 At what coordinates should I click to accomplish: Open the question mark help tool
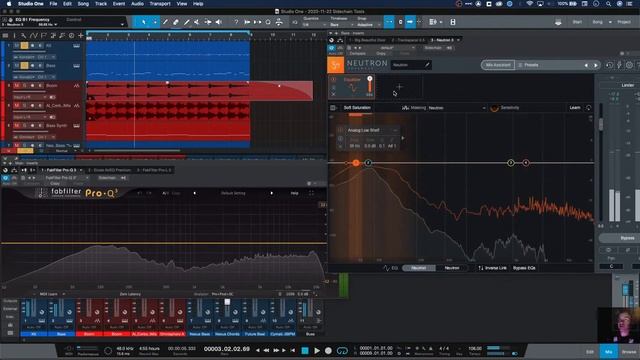(236, 22)
